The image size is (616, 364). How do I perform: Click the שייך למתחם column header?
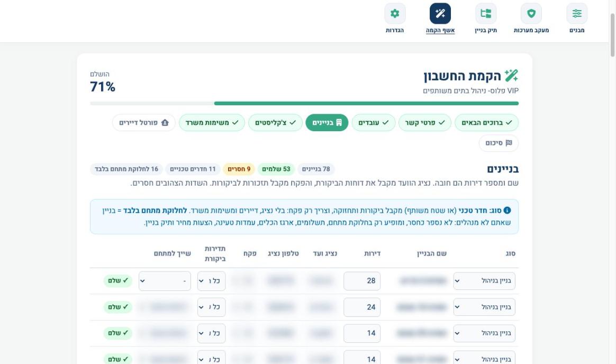(172, 253)
